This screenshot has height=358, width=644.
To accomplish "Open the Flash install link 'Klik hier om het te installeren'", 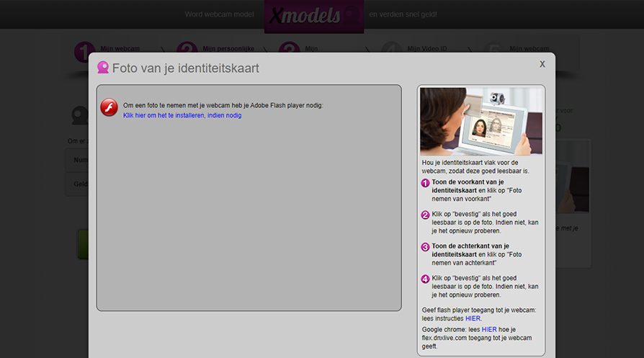I will [182, 115].
